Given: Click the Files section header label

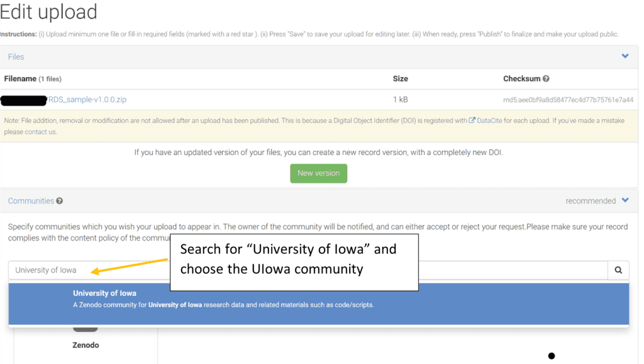Looking at the screenshot, I should tap(16, 56).
